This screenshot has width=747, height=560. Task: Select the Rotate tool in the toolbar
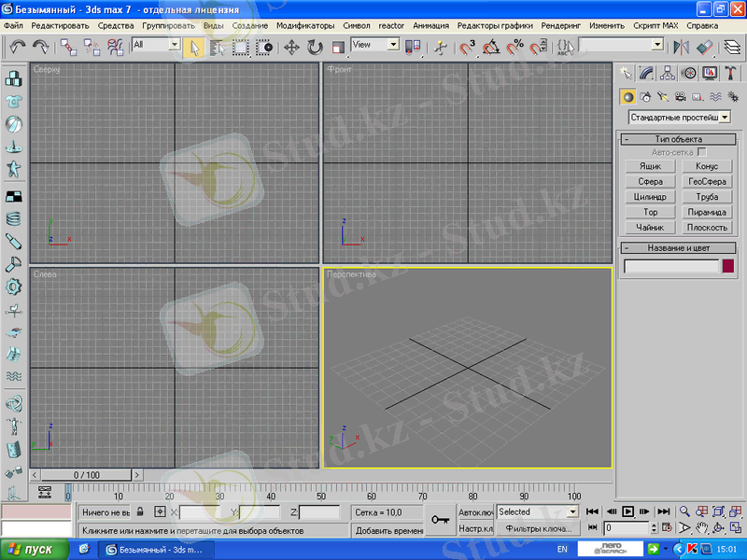[x=315, y=46]
